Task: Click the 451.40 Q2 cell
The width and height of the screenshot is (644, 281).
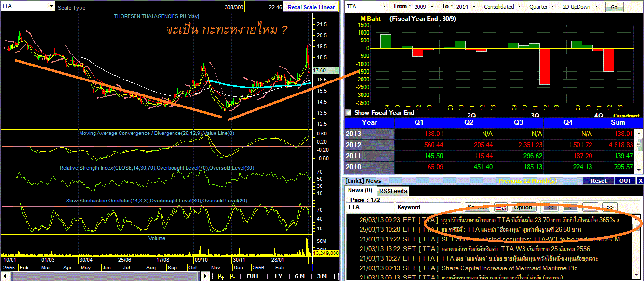Action: pos(469,167)
